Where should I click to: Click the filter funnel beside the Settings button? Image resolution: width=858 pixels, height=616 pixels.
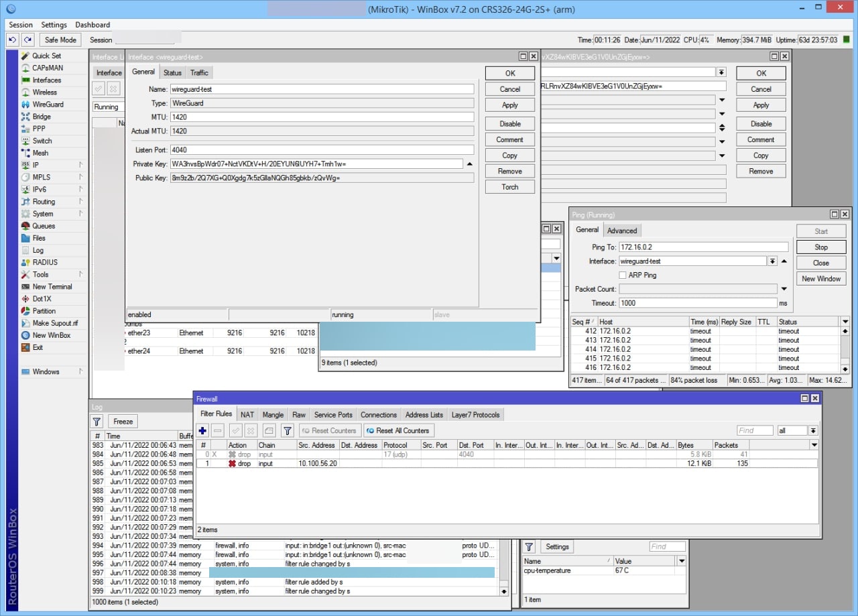point(529,546)
